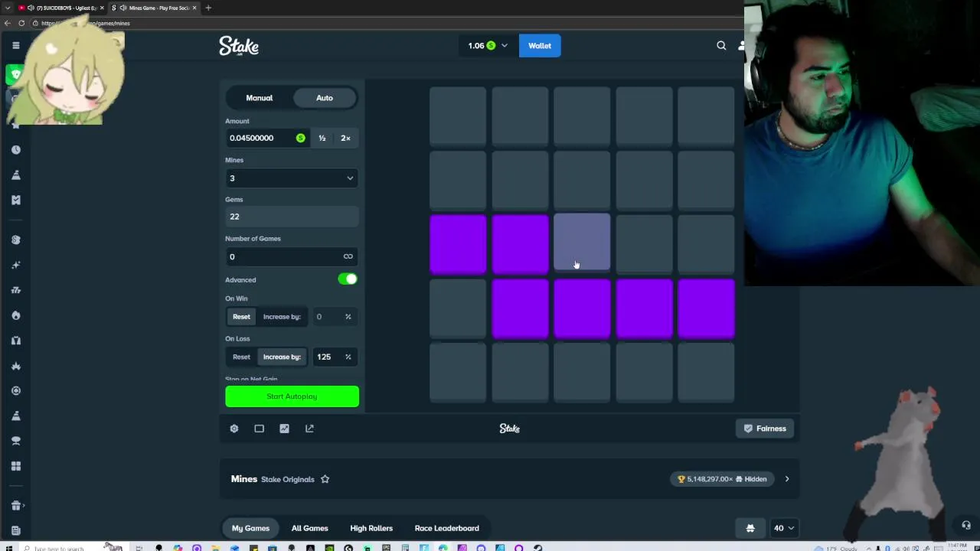Image resolution: width=980 pixels, height=551 pixels.
Task: Select Increase by under On Loss
Action: pyautogui.click(x=282, y=357)
